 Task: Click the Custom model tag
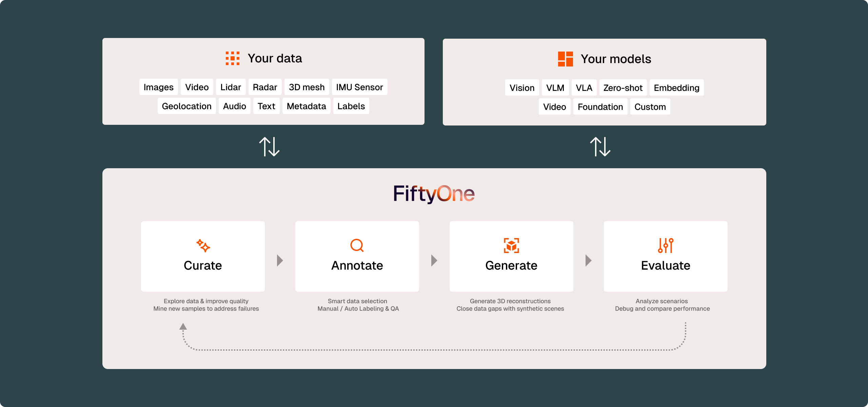[x=650, y=107]
